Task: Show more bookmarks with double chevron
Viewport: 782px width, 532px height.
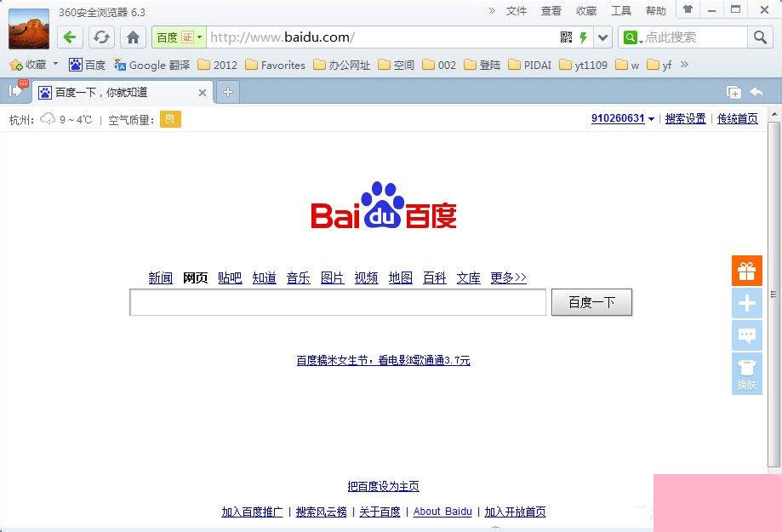Action: (x=685, y=64)
